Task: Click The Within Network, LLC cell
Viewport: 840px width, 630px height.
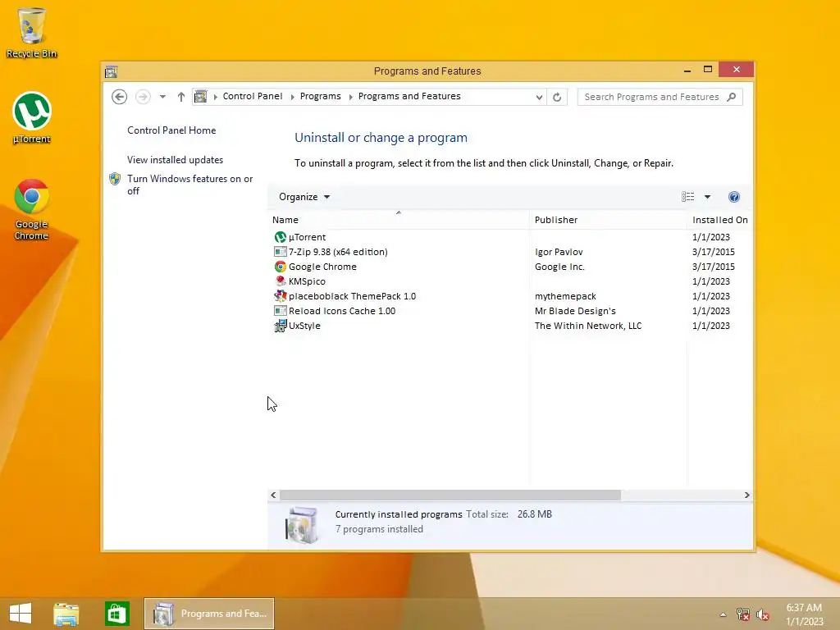Action: [x=588, y=326]
